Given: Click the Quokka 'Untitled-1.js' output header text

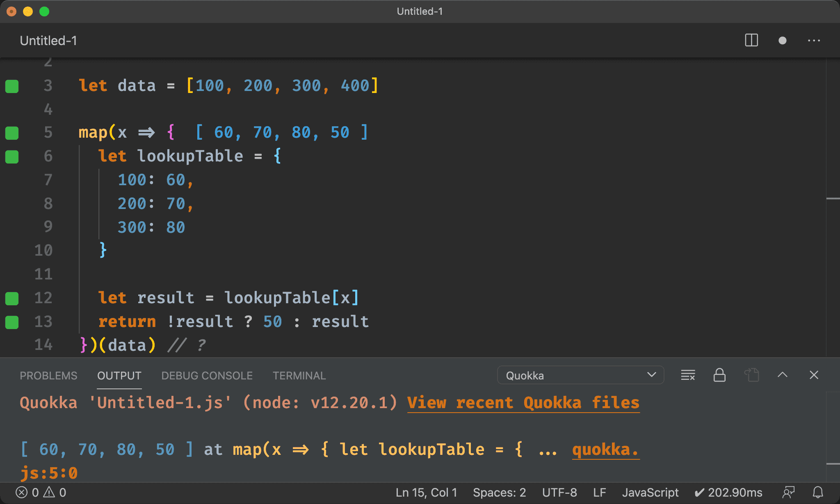Looking at the screenshot, I should pyautogui.click(x=208, y=403).
